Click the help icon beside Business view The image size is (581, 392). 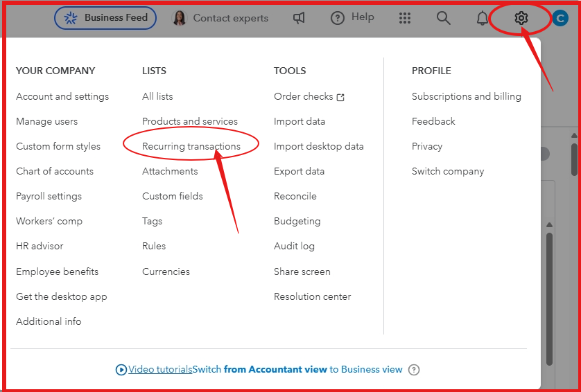[x=413, y=369]
